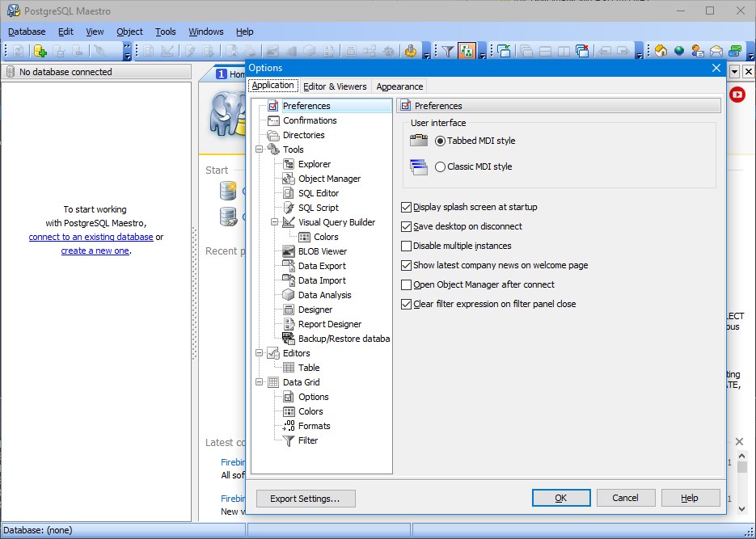The height and width of the screenshot is (539, 756).
Task: Select Classic MDI style radio button
Action: click(x=440, y=167)
